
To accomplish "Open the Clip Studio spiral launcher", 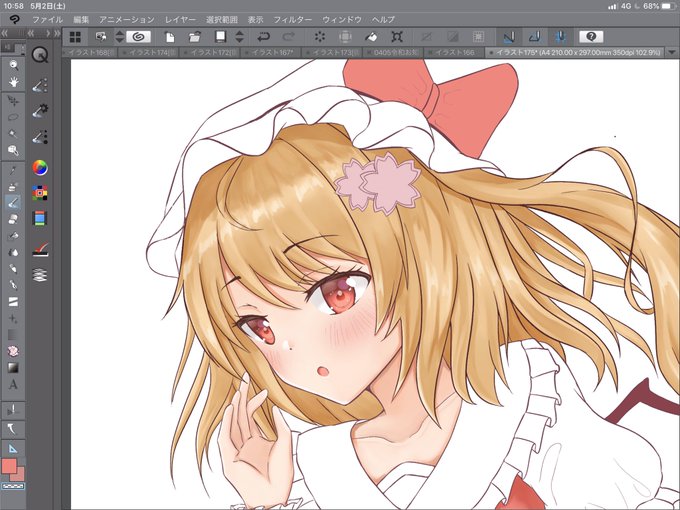I will click(x=138, y=37).
